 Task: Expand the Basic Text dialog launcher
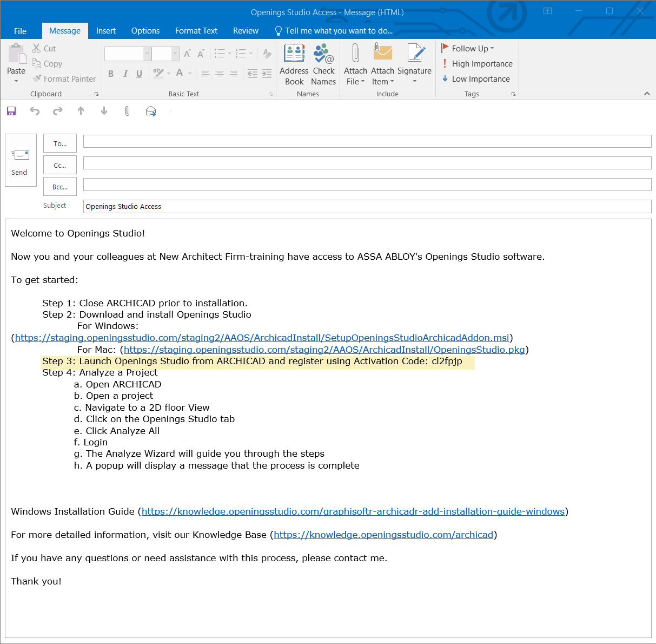270,94
